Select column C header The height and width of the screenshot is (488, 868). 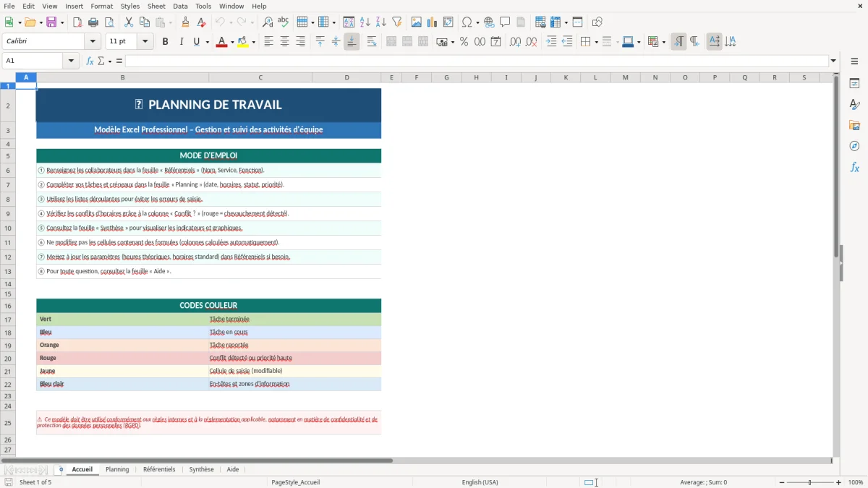click(260, 77)
